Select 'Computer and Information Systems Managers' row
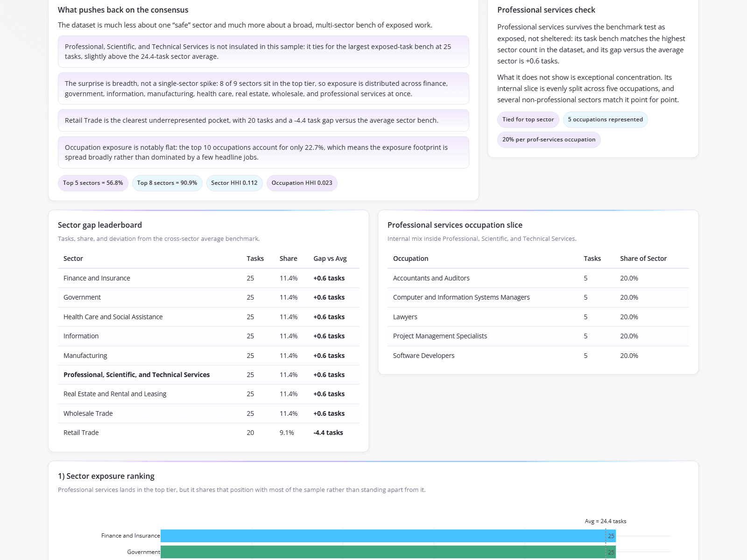The width and height of the screenshot is (747, 560). [538, 297]
